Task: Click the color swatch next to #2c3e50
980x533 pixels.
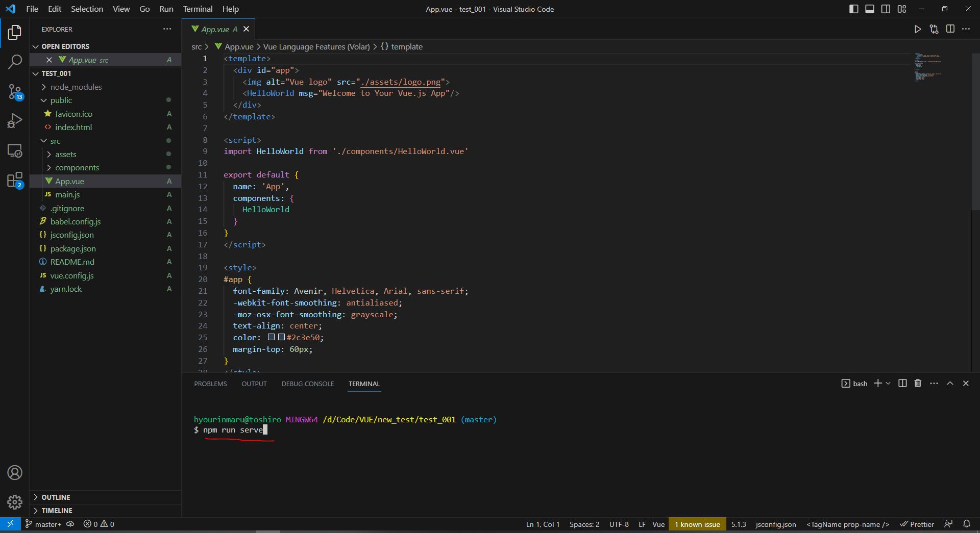Action: 281,337
